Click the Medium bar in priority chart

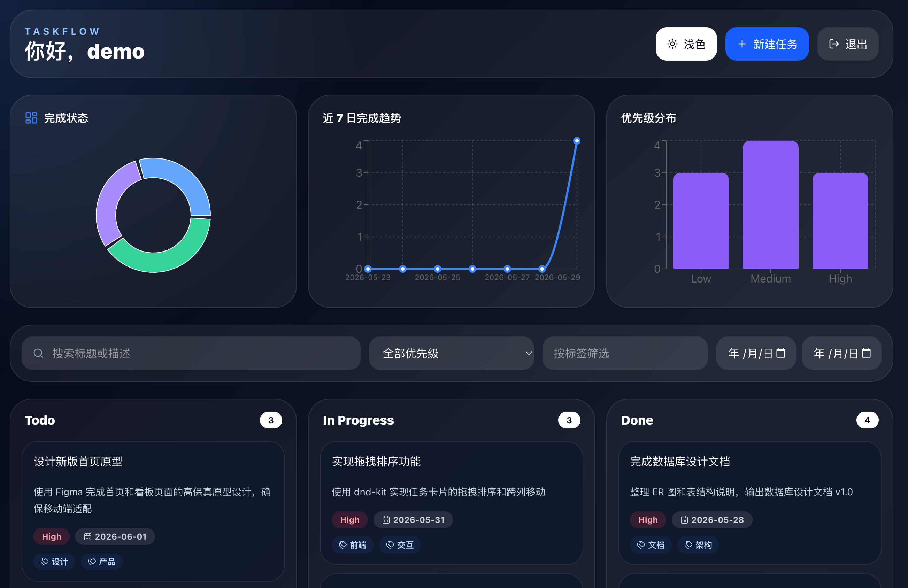pyautogui.click(x=770, y=205)
